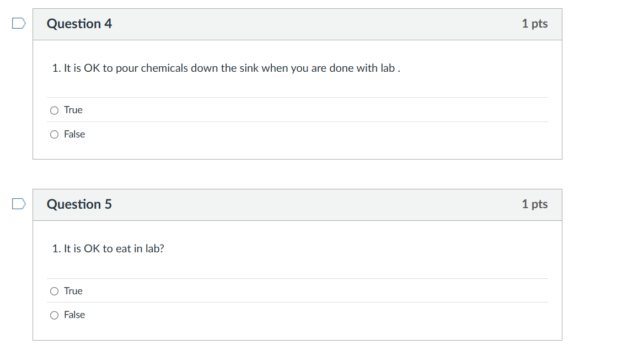Viewport: 644px width, 355px height.
Task: Click the "True" label text under Question 5
Action: tap(73, 291)
